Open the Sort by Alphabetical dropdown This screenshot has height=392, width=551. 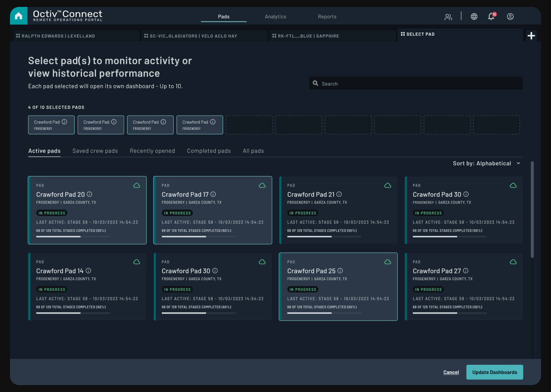[x=486, y=163]
